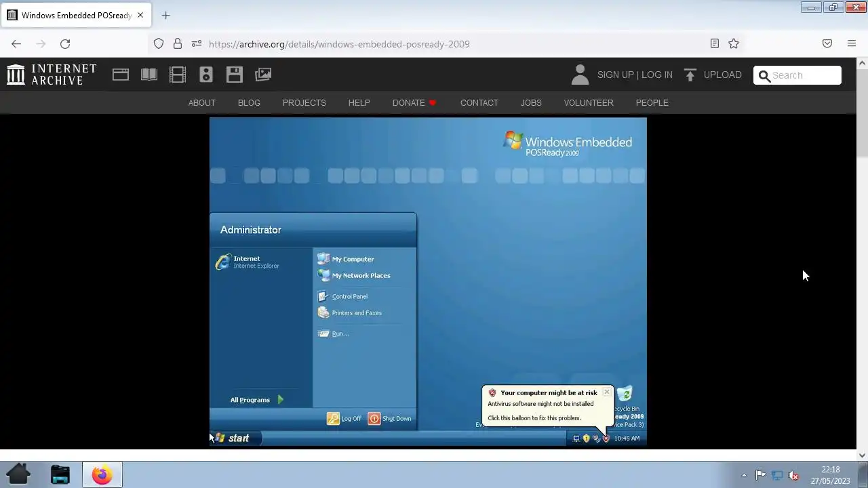Focus the Search input field
Screen dimensions: 868x488
click(797, 75)
